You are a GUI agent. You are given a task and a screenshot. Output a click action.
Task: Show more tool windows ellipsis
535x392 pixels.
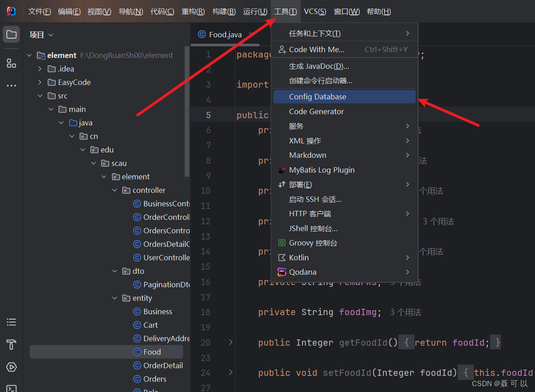[11, 85]
